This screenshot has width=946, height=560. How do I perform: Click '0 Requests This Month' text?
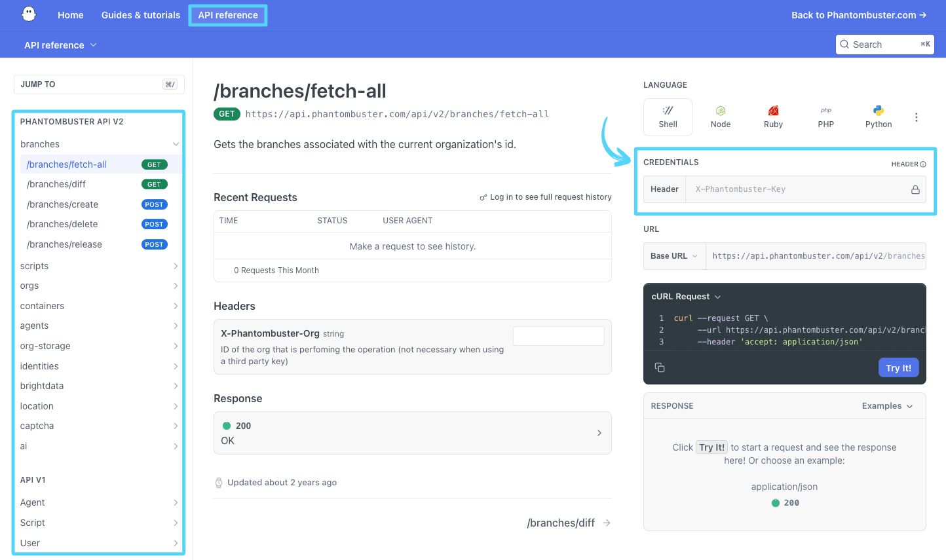click(276, 271)
